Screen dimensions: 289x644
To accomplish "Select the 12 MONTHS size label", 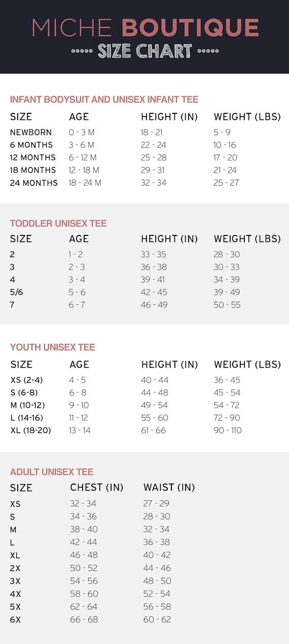I will click(x=33, y=157).
